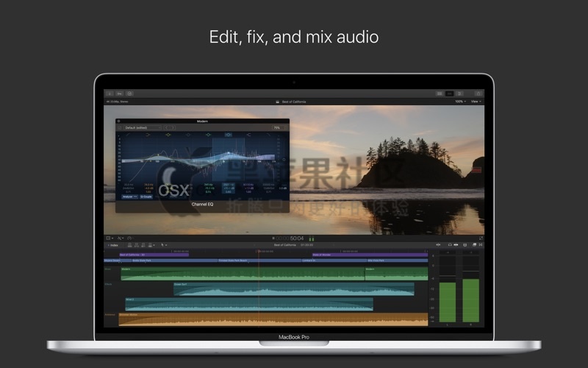Toggle the browser panel layout icon

pyautogui.click(x=439, y=93)
